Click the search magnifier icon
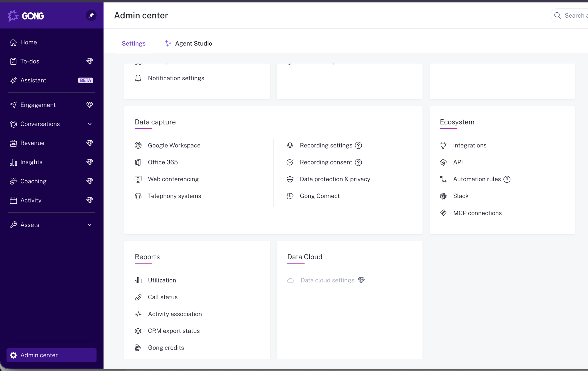The height and width of the screenshot is (371, 588). click(557, 16)
